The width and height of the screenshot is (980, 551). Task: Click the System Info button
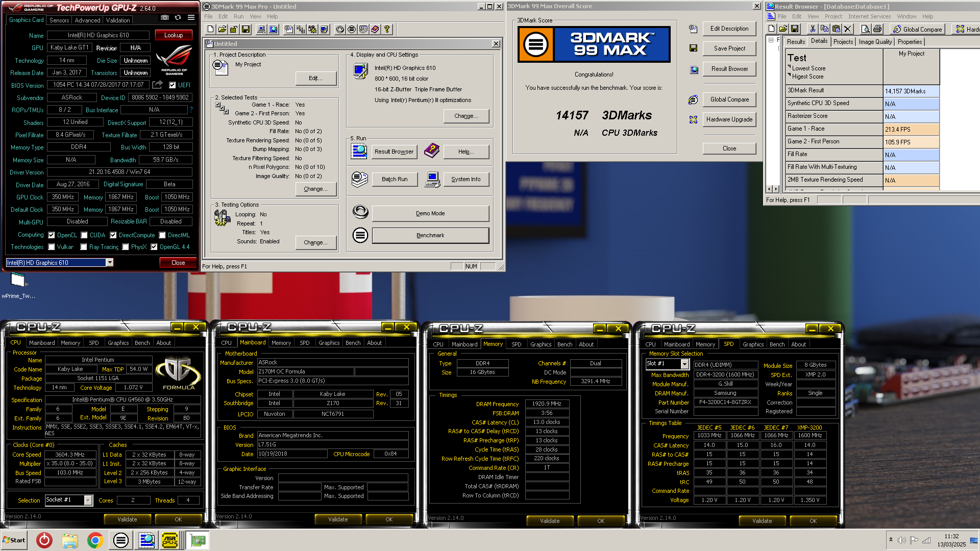click(x=466, y=179)
